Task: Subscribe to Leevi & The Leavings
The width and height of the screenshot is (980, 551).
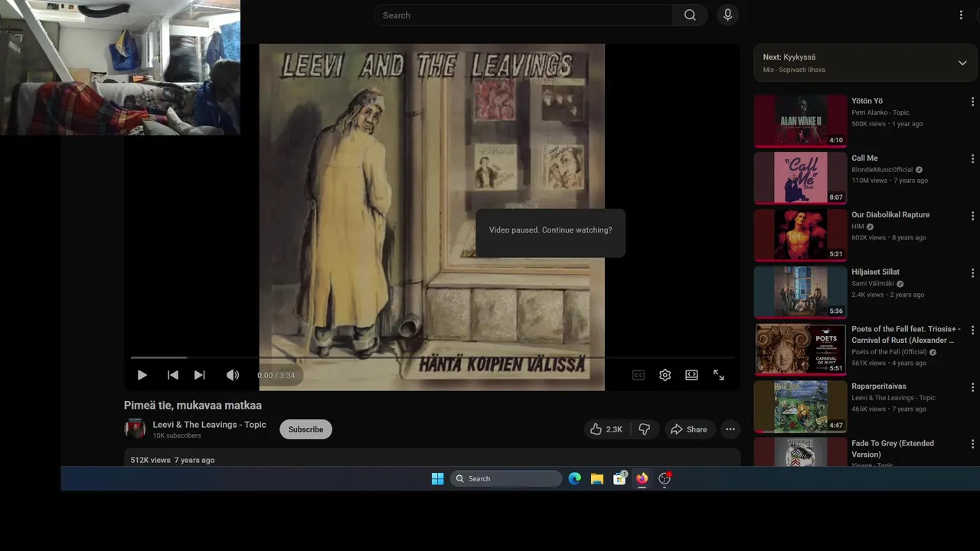Action: coord(305,429)
